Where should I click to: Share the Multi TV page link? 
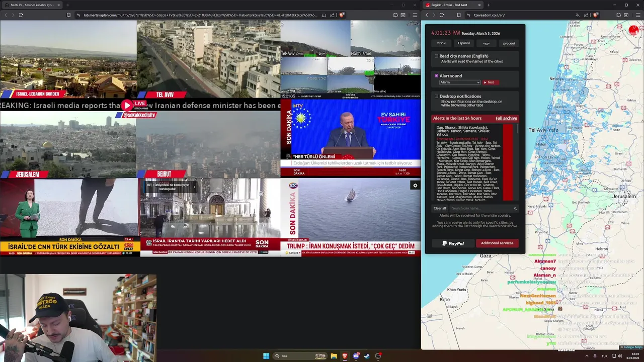click(x=332, y=15)
